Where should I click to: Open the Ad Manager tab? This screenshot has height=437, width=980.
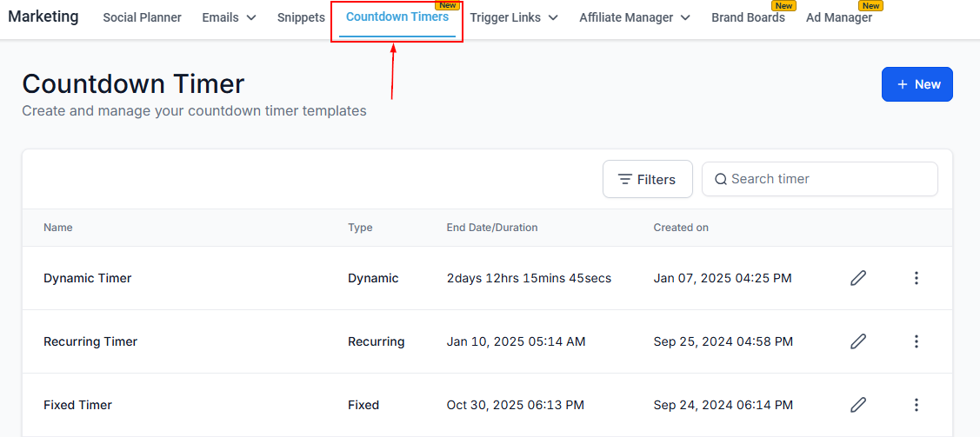[838, 17]
